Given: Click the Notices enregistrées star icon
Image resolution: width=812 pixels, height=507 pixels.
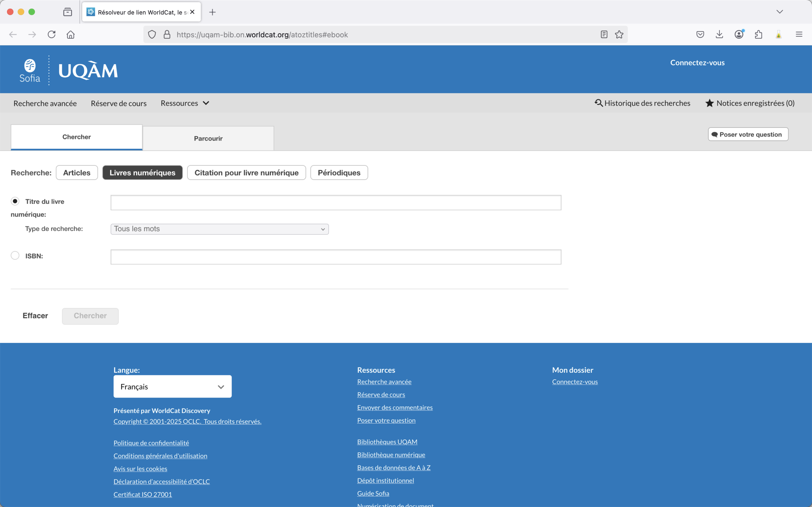Looking at the screenshot, I should (x=710, y=103).
